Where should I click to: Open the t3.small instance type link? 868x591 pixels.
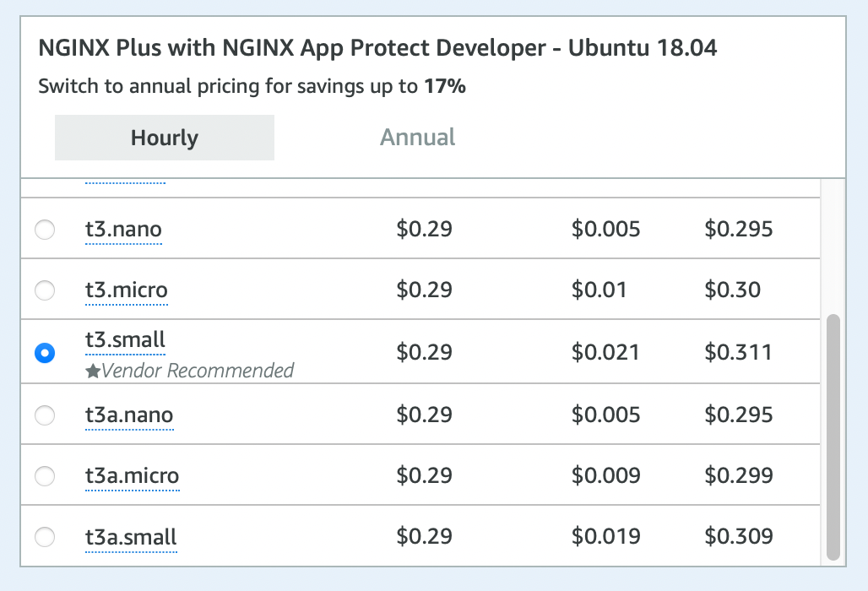click(125, 339)
